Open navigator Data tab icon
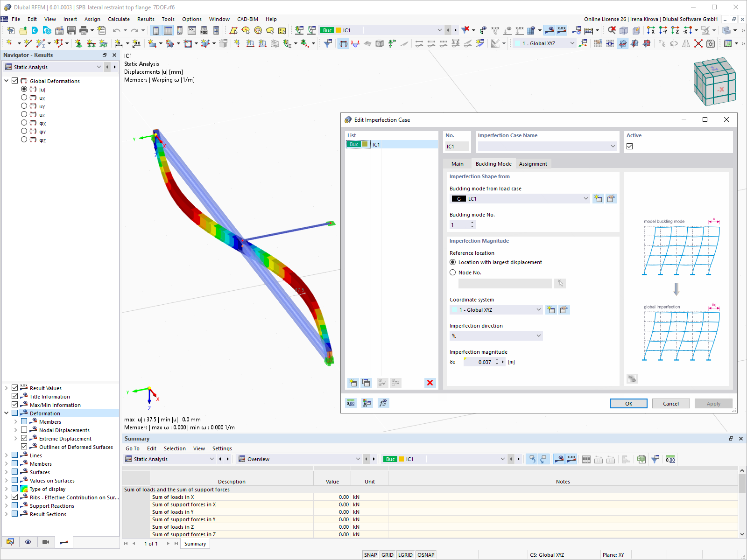Screen dimensions: 747x560 coord(10,542)
